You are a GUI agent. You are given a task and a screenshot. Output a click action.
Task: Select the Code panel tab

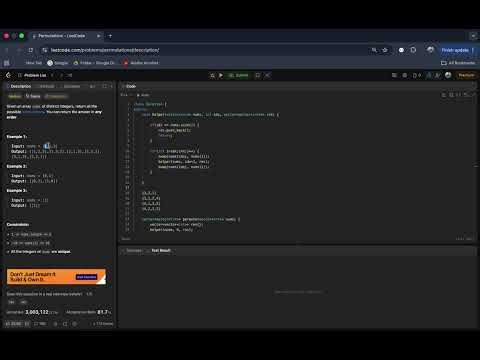point(129,86)
